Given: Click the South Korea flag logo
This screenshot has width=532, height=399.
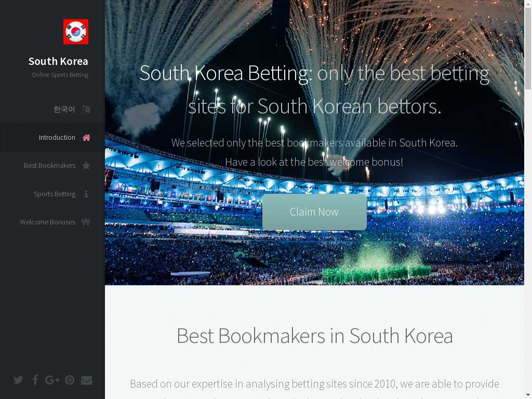Looking at the screenshot, I should [x=76, y=32].
